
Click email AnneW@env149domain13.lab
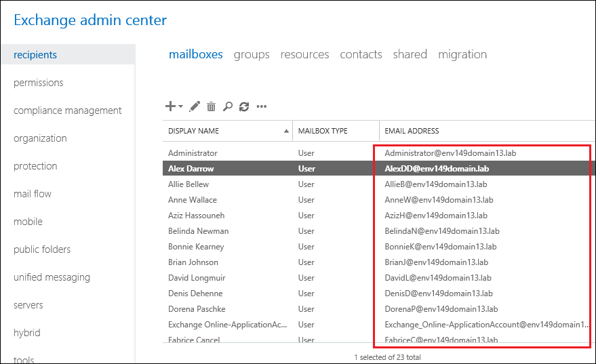point(439,199)
